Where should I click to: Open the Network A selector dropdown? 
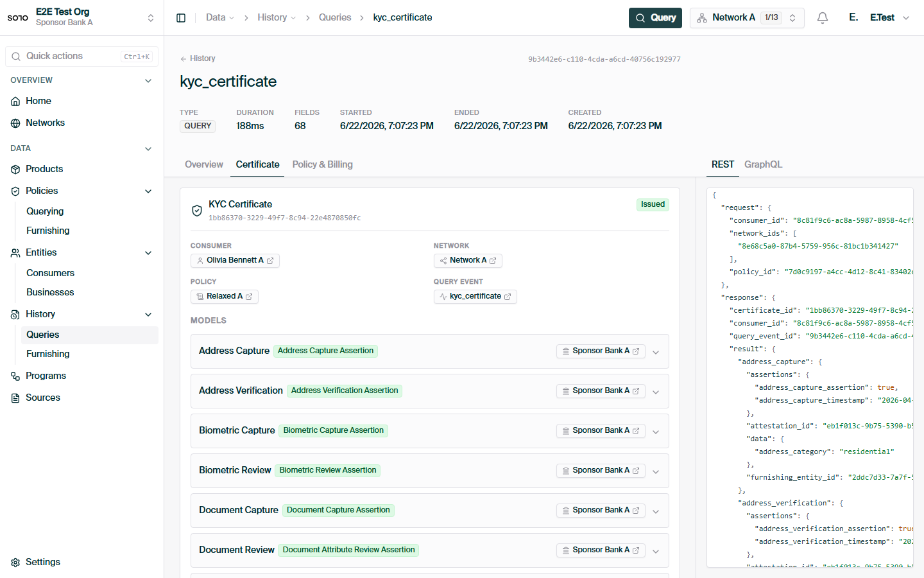tap(747, 18)
